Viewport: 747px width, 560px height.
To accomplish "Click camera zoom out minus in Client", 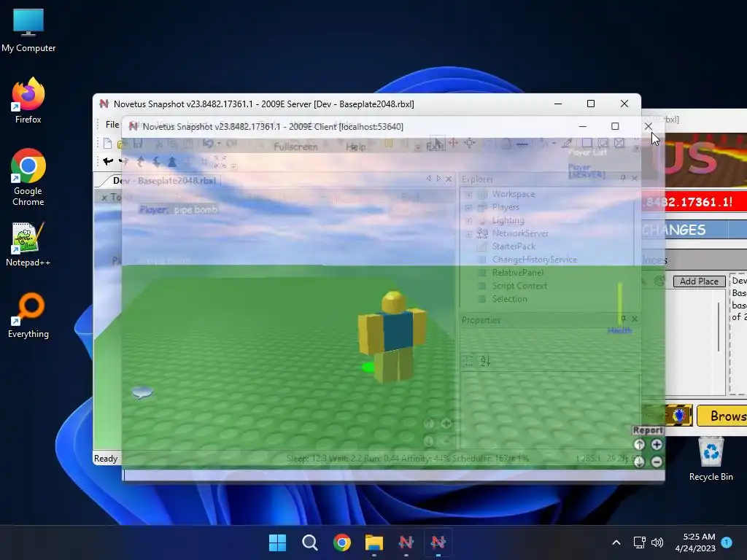I will coord(657,462).
